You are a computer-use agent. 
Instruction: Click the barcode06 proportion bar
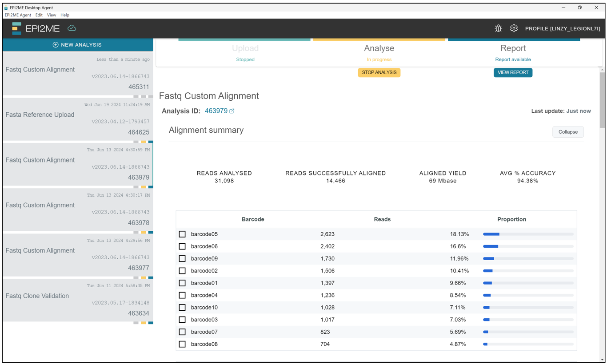pos(528,246)
